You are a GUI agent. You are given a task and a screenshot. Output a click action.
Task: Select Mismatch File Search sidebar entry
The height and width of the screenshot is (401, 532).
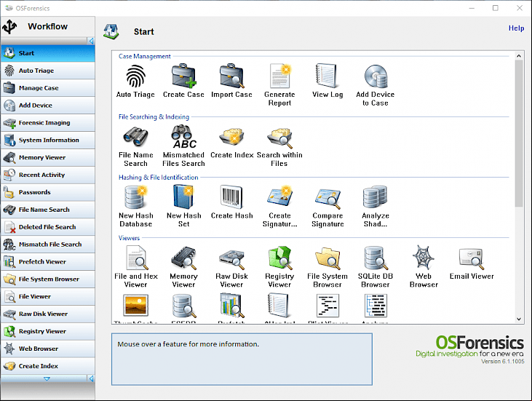pyautogui.click(x=48, y=245)
